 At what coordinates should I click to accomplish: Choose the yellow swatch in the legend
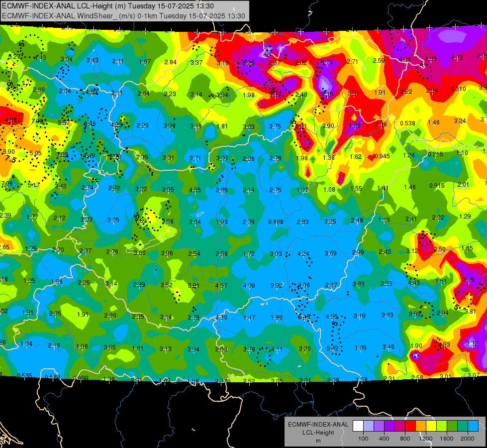click(x=431, y=426)
